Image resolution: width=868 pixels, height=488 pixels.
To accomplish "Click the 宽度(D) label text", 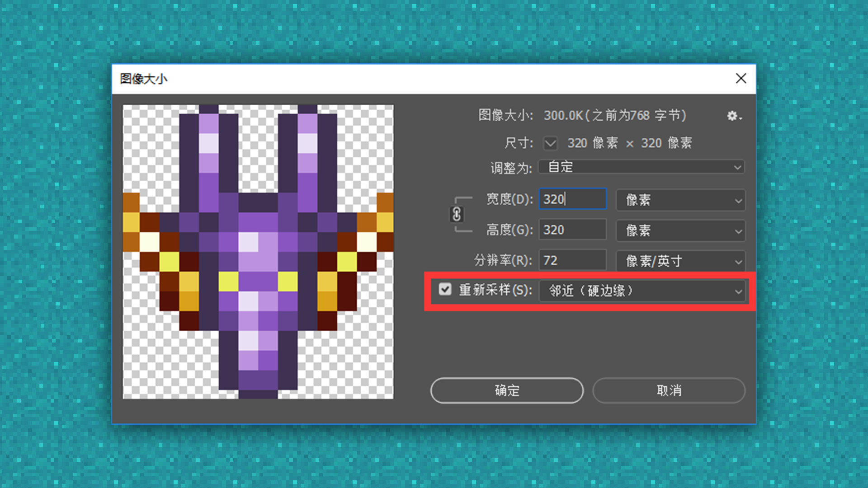I will [509, 199].
